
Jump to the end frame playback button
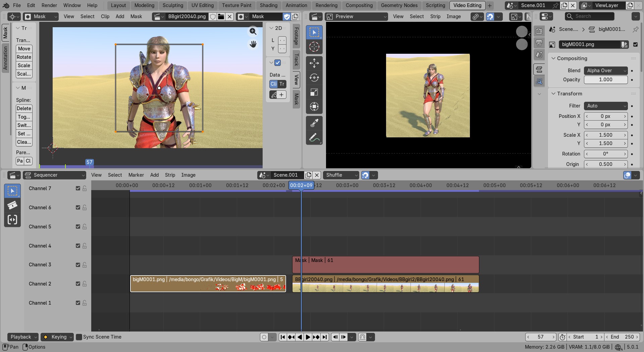point(324,337)
